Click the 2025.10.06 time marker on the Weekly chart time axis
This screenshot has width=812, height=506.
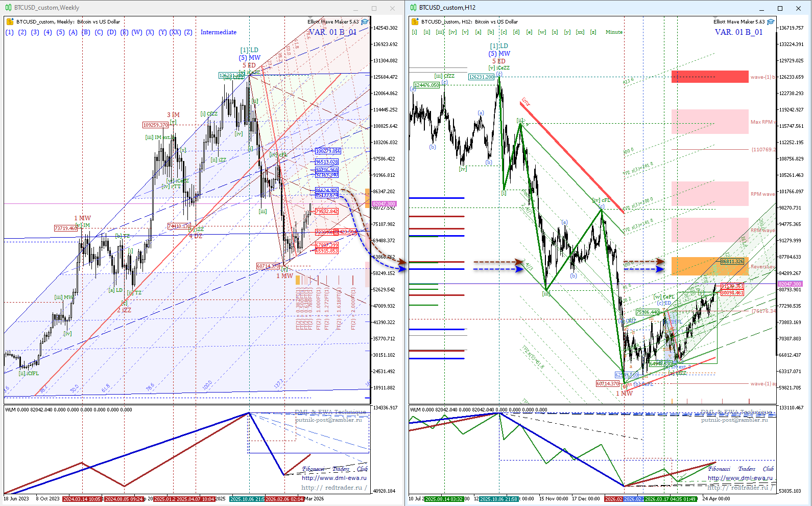247,499
